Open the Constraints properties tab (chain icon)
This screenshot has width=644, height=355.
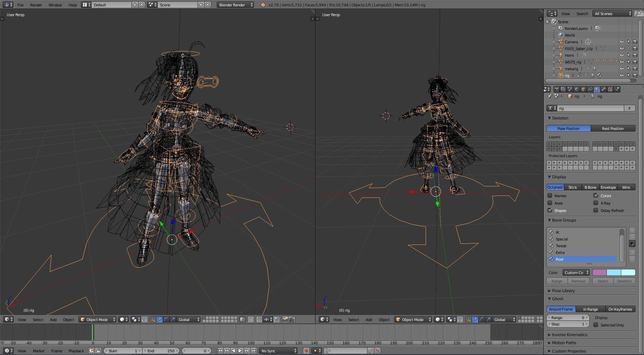coord(590,89)
